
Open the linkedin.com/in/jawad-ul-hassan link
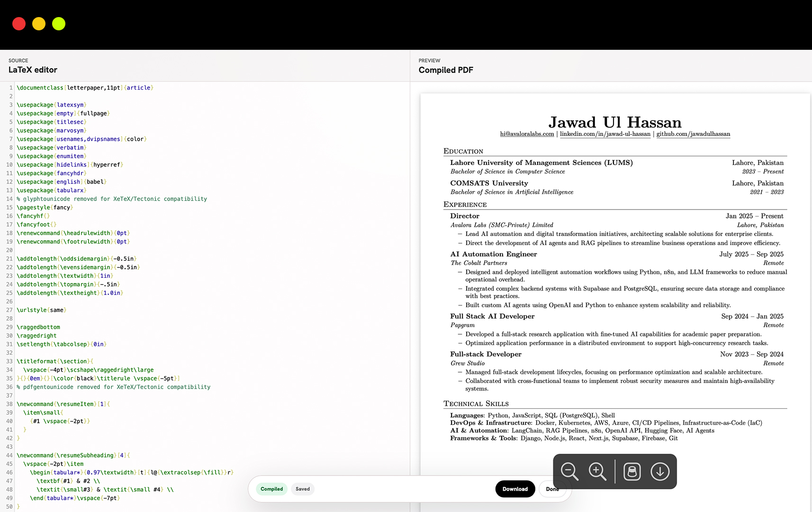tap(605, 134)
